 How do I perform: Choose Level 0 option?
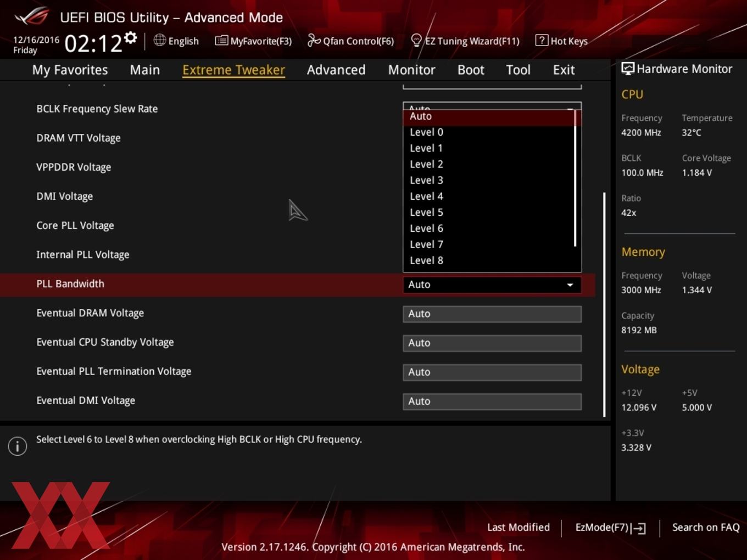click(x=489, y=132)
